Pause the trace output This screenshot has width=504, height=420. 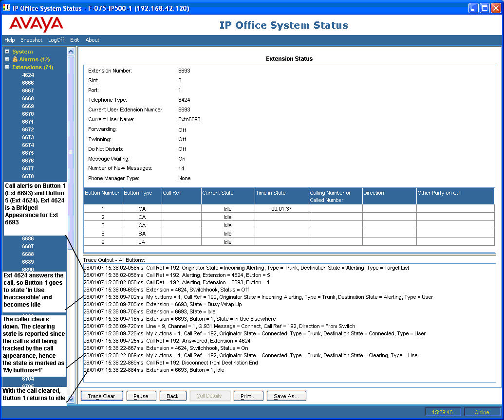141,396
